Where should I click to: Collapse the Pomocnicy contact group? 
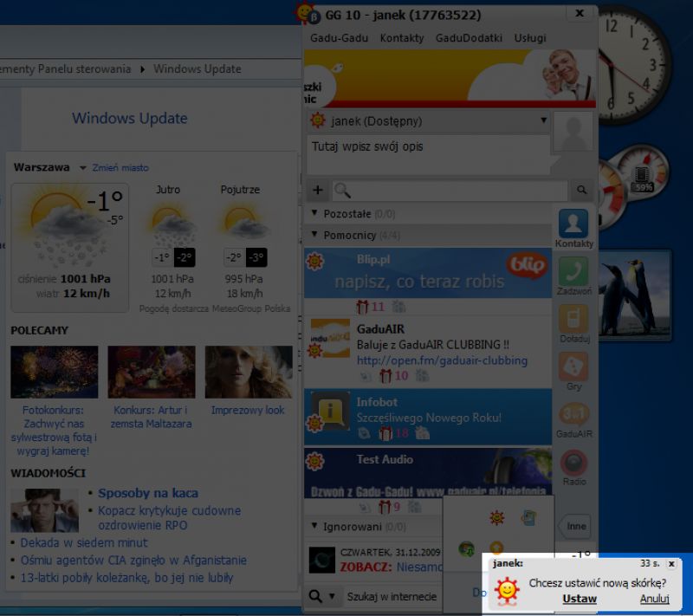(x=314, y=234)
